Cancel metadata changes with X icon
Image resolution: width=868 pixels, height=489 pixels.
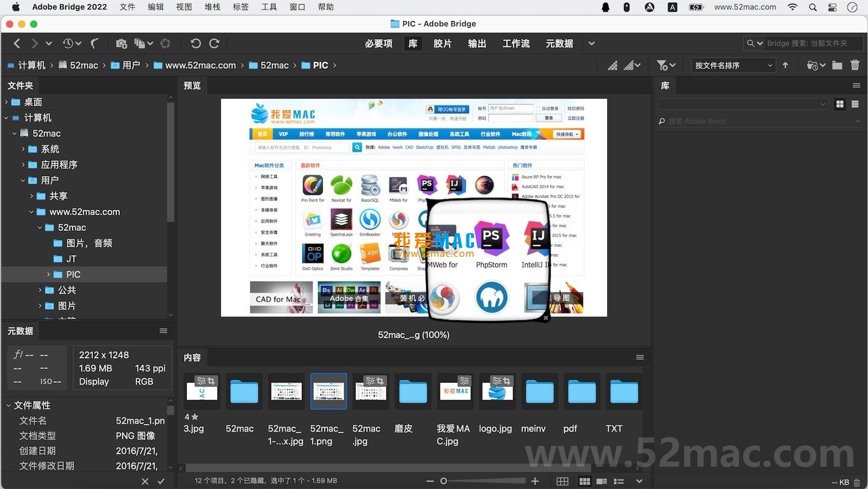coord(145,481)
